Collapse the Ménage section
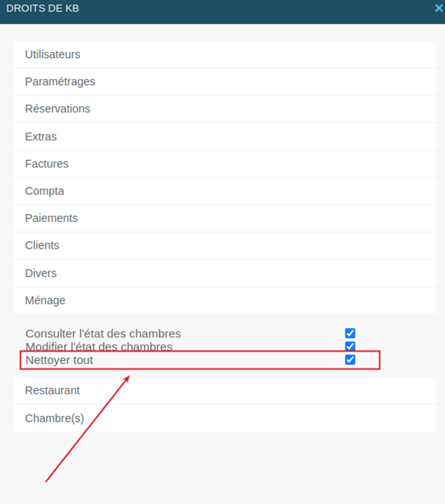The image size is (445, 504). 225,301
